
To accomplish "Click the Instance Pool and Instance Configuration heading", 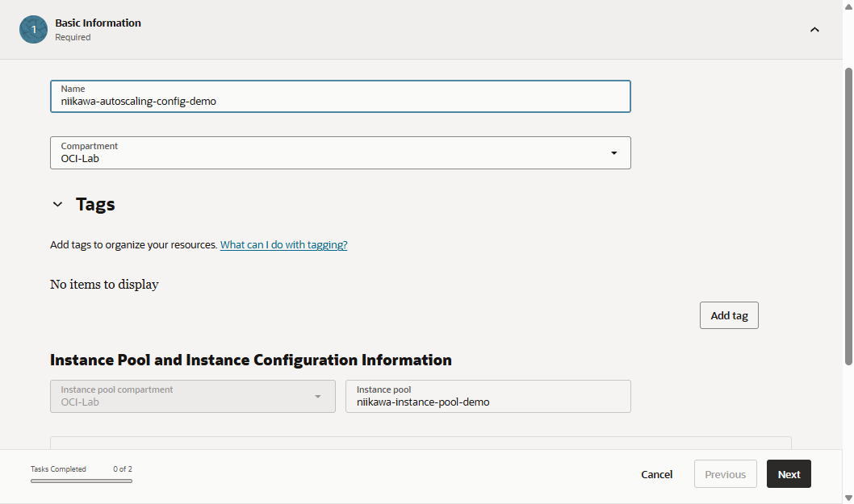I will tap(250, 360).
